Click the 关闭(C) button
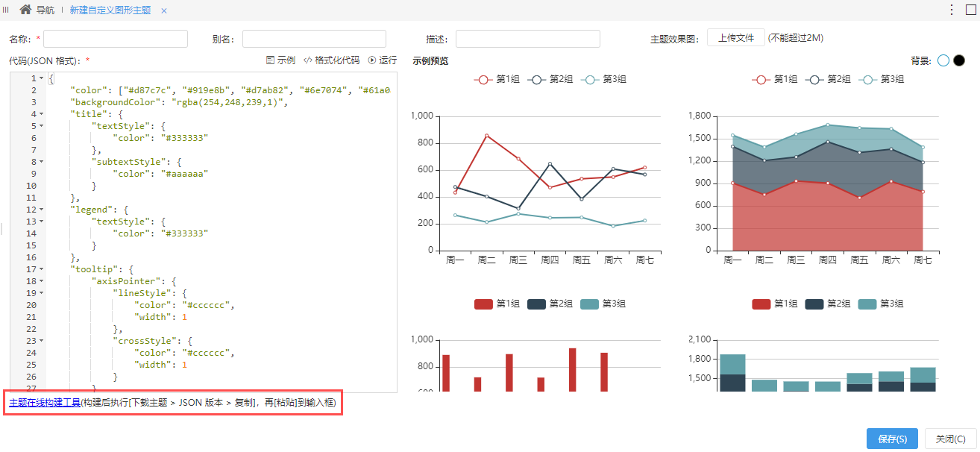 950,439
